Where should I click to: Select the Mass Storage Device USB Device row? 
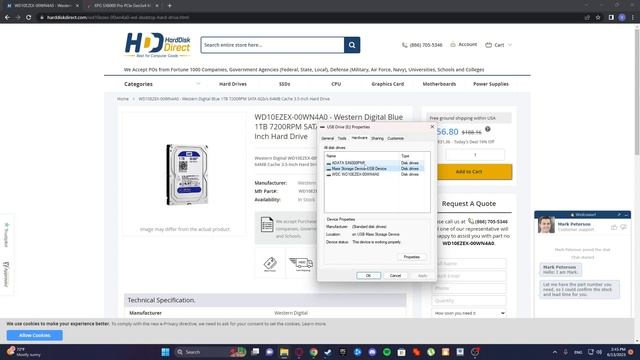click(x=374, y=169)
